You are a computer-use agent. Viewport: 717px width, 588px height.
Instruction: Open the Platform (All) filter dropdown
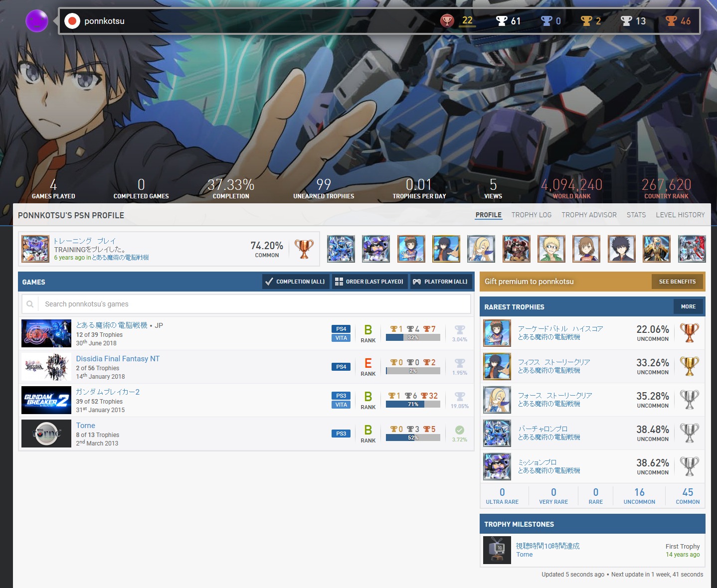point(441,282)
